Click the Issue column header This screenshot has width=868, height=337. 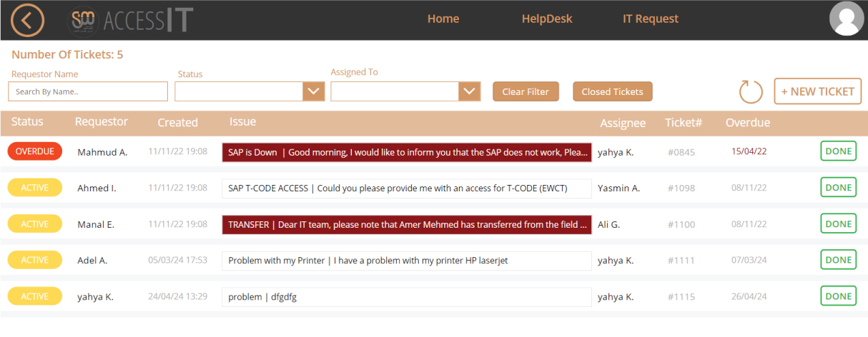(x=242, y=122)
